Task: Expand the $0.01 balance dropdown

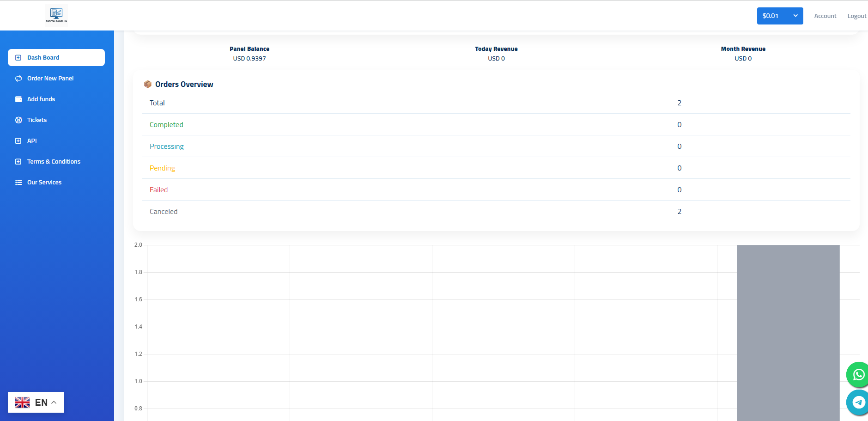Action: (x=780, y=16)
